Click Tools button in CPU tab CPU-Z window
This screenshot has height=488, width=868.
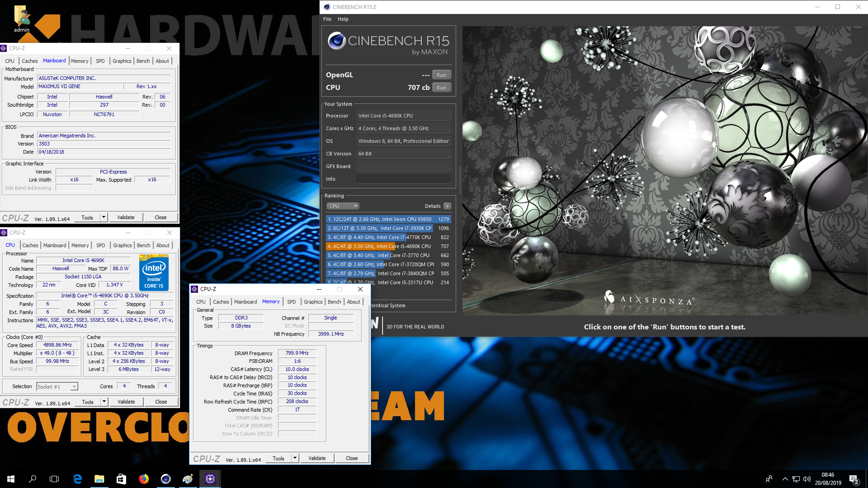pos(88,402)
